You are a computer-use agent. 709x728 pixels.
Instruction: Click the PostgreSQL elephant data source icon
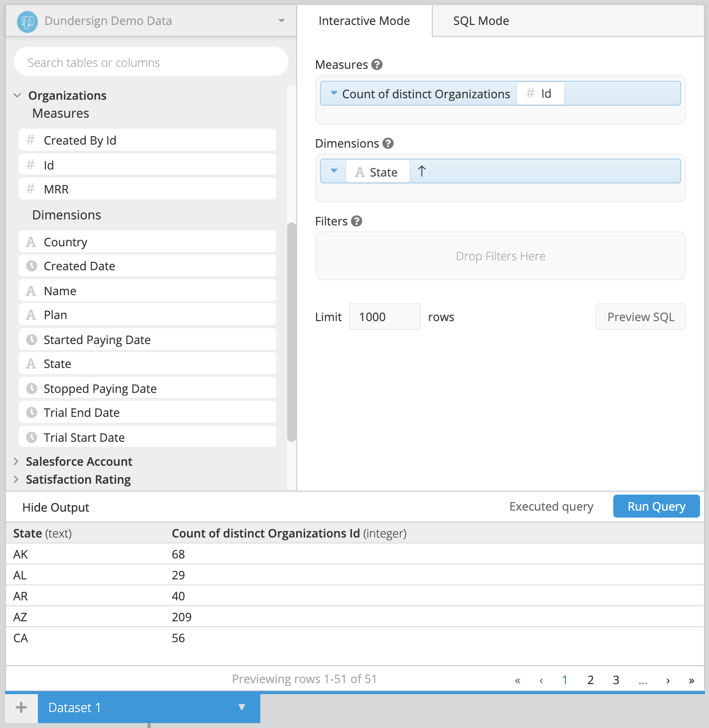tap(27, 21)
